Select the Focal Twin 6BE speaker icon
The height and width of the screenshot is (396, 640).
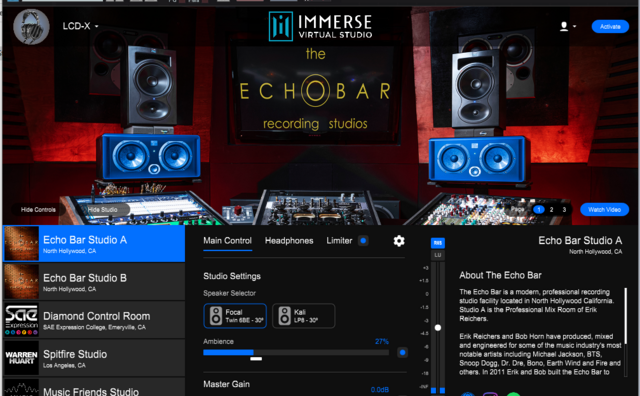(x=216, y=316)
